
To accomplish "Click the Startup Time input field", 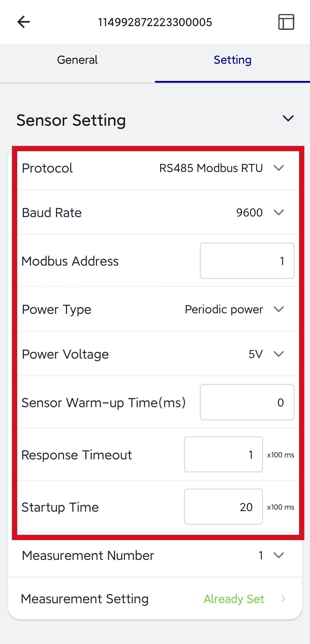I will coord(223,507).
